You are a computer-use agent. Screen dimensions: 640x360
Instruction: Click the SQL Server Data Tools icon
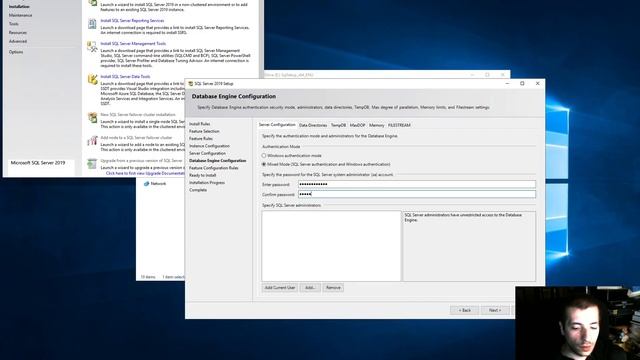pyautogui.click(x=92, y=79)
